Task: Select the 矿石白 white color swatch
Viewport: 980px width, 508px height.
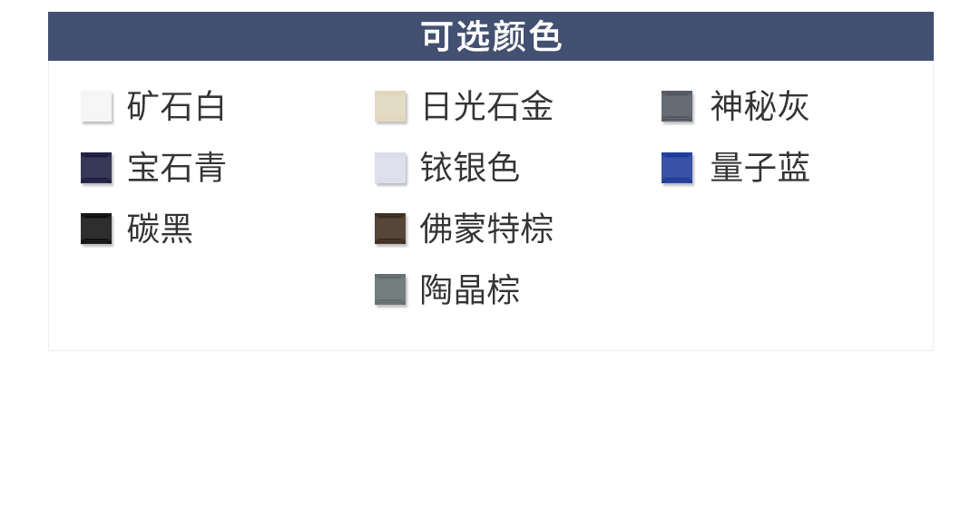Action: [x=96, y=106]
